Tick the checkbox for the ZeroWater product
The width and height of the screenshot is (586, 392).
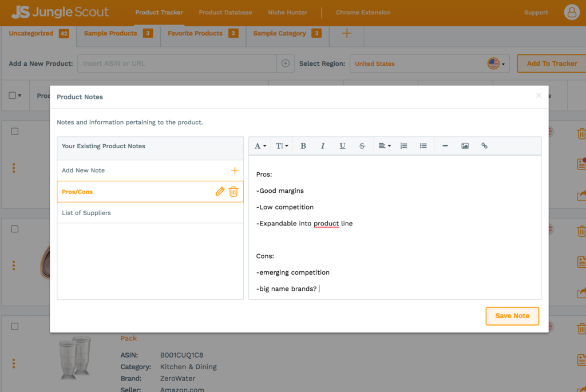[x=15, y=326]
